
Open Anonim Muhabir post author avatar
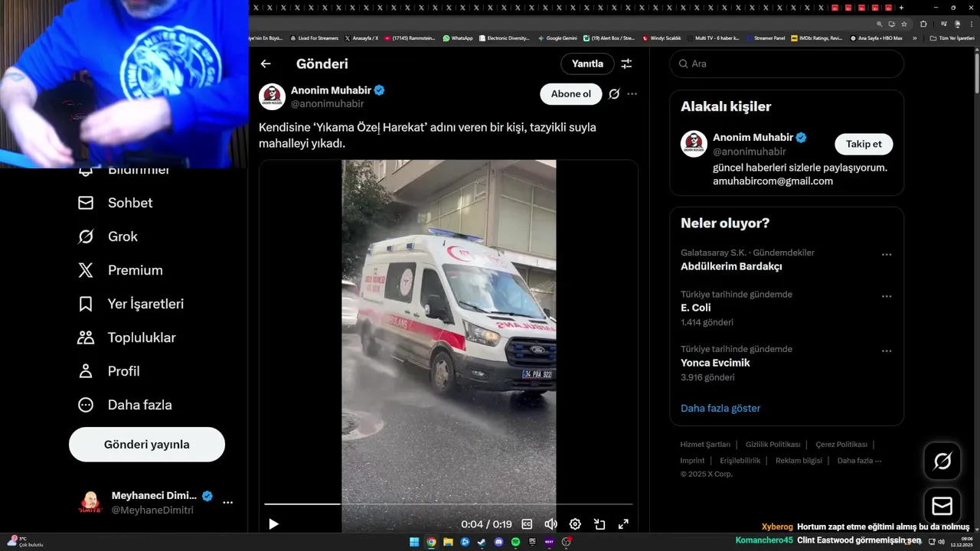pyautogui.click(x=272, y=97)
